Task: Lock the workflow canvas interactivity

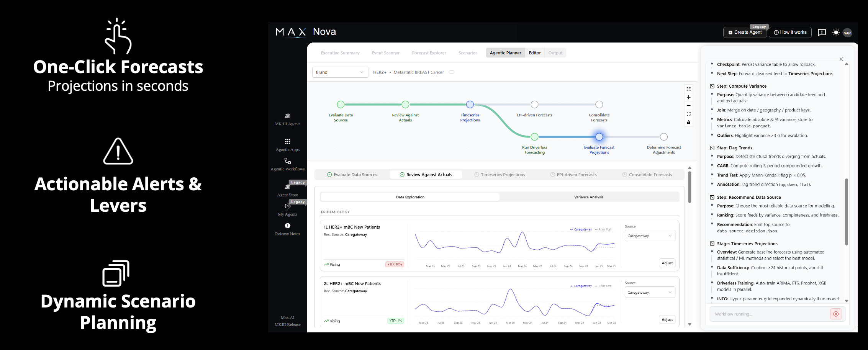Action: 688,123
